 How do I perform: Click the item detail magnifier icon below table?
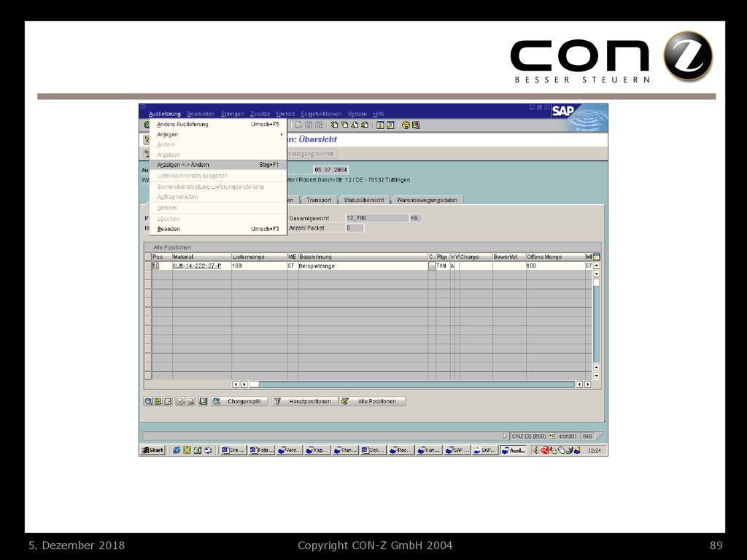coord(149,402)
